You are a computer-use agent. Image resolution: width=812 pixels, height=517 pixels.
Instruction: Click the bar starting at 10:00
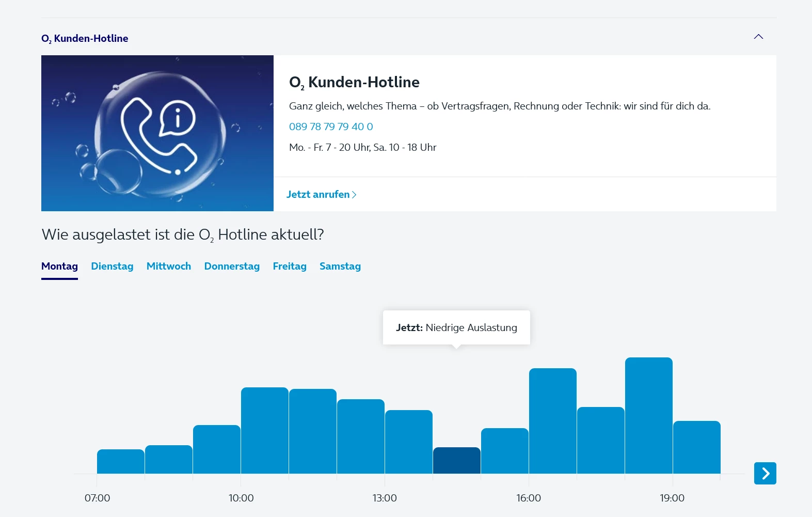pyautogui.click(x=265, y=431)
